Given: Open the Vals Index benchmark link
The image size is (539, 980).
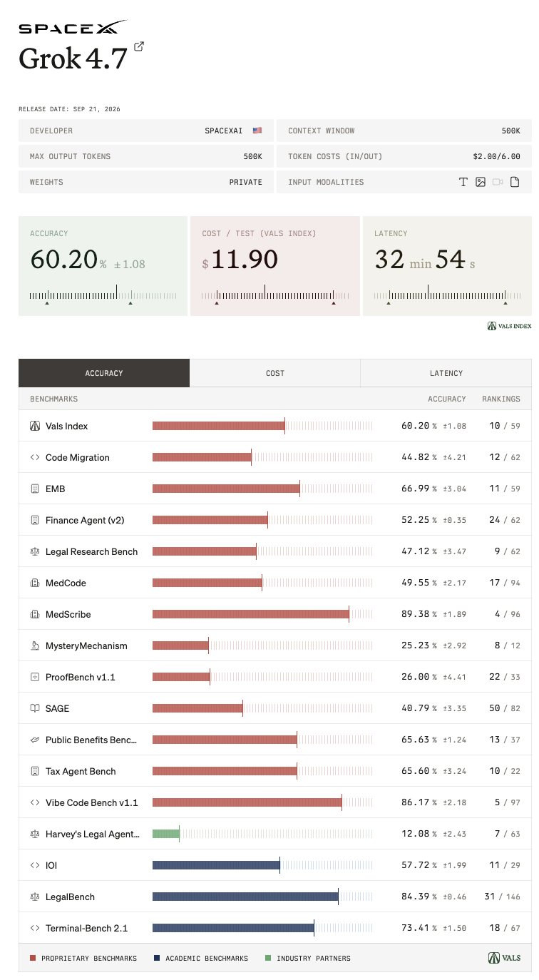Looking at the screenshot, I should pyautogui.click(x=67, y=426).
